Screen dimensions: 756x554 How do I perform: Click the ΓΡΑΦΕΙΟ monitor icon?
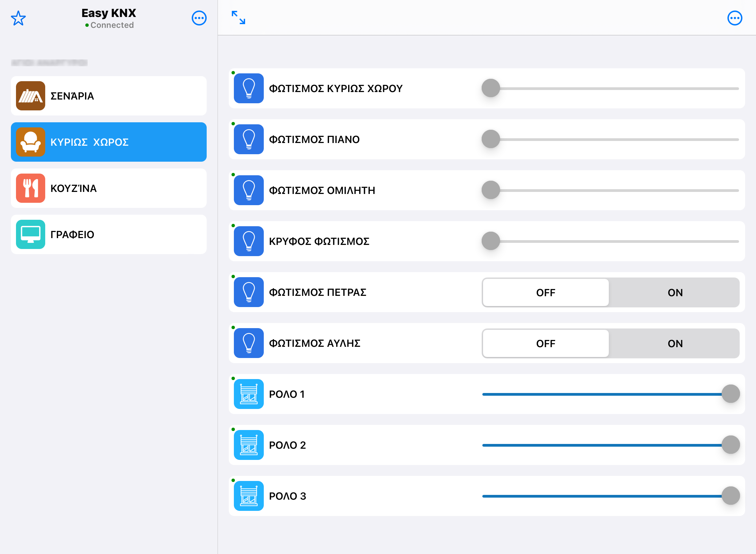coord(31,234)
